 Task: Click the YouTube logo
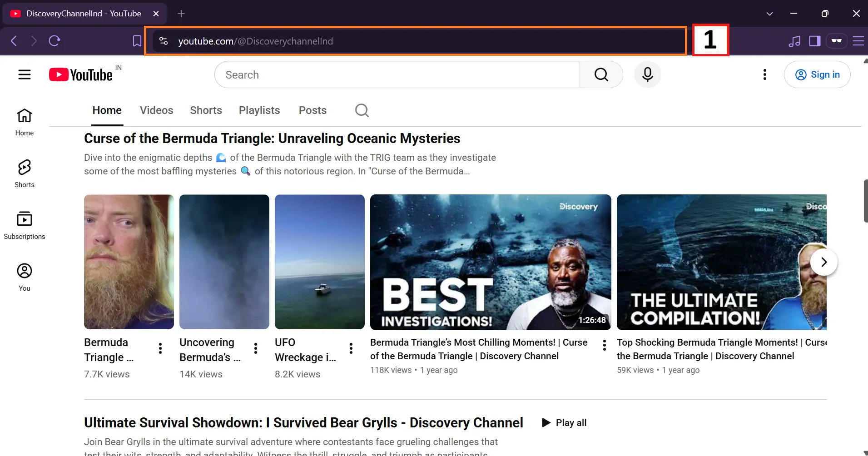tap(81, 74)
